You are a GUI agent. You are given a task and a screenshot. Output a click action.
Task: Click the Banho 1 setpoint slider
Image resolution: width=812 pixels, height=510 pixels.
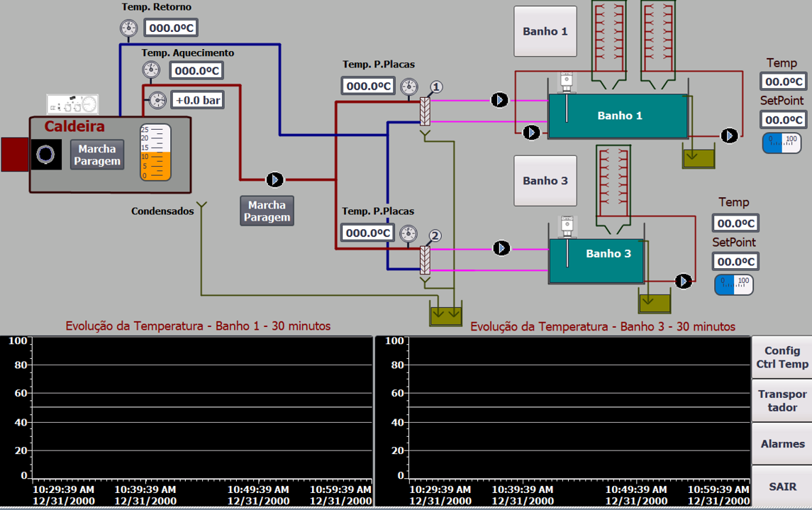(x=782, y=143)
